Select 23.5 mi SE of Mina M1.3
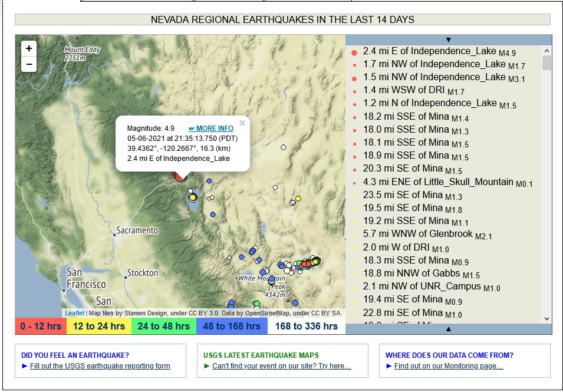 click(412, 195)
